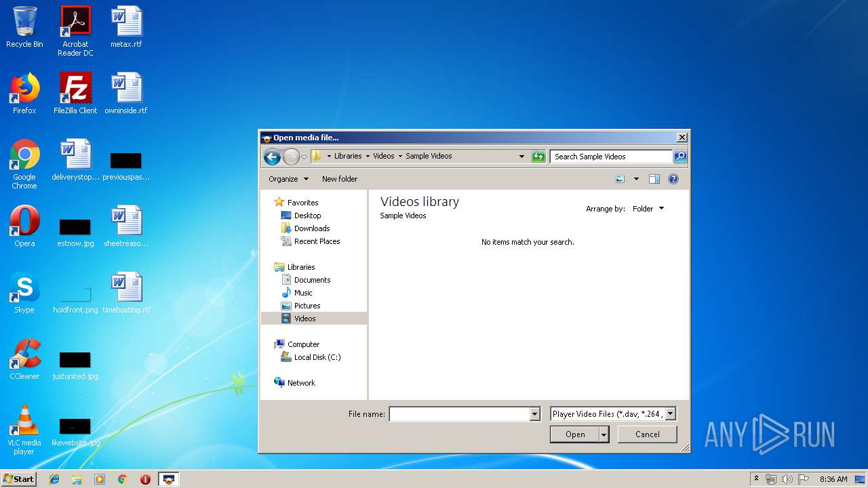Launch FileZilla Client shortcut
868x488 pixels.
point(75,94)
